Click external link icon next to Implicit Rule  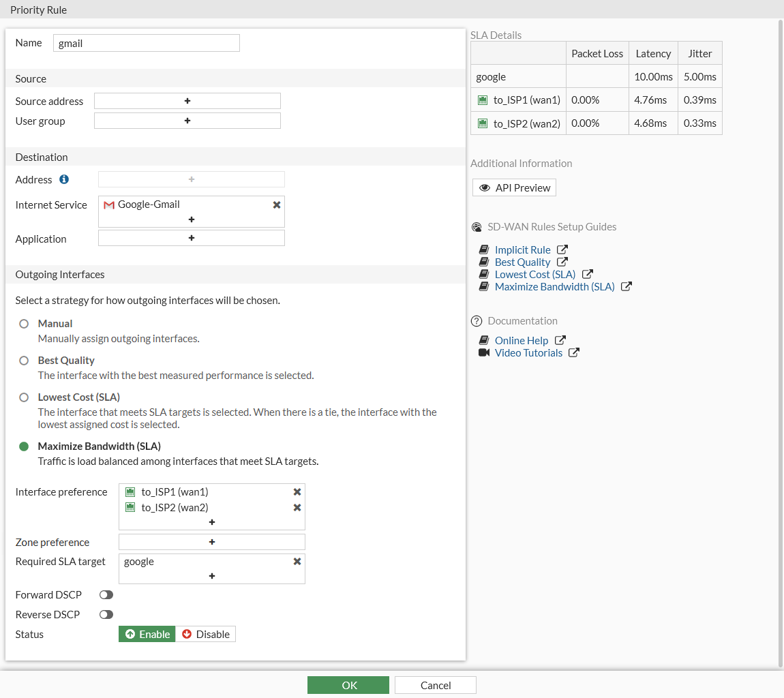click(x=562, y=249)
